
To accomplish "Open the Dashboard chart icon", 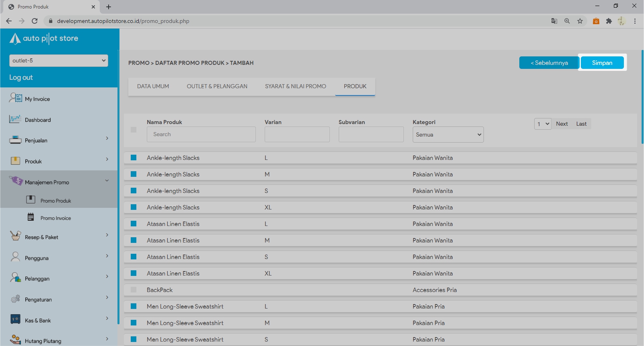I will tap(15, 119).
